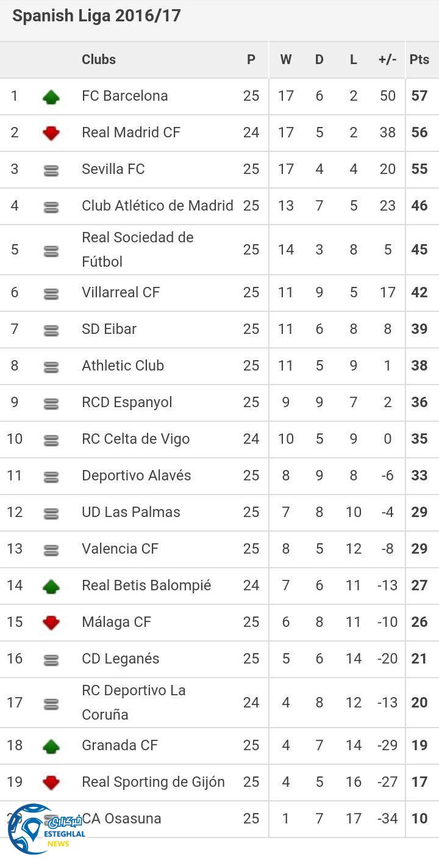The width and height of the screenshot is (439, 868).
Task: Open the Real Sociedad de Fútbol team link
Action: coord(138,249)
